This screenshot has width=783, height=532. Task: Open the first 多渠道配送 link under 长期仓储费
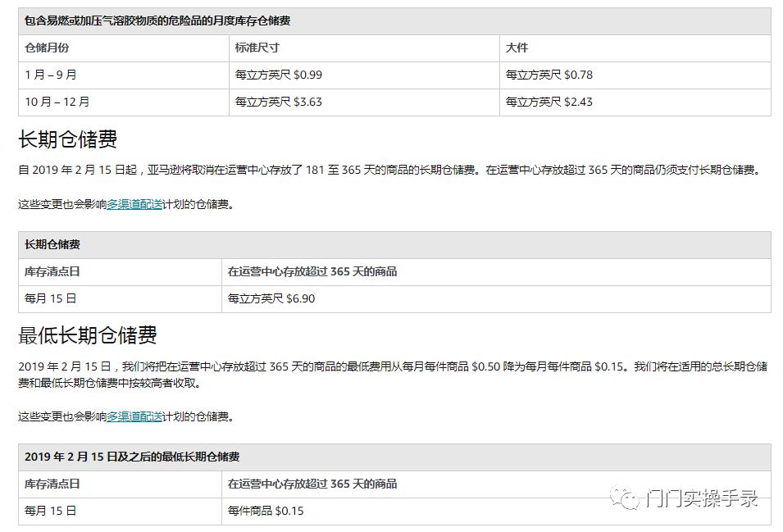pos(134,204)
